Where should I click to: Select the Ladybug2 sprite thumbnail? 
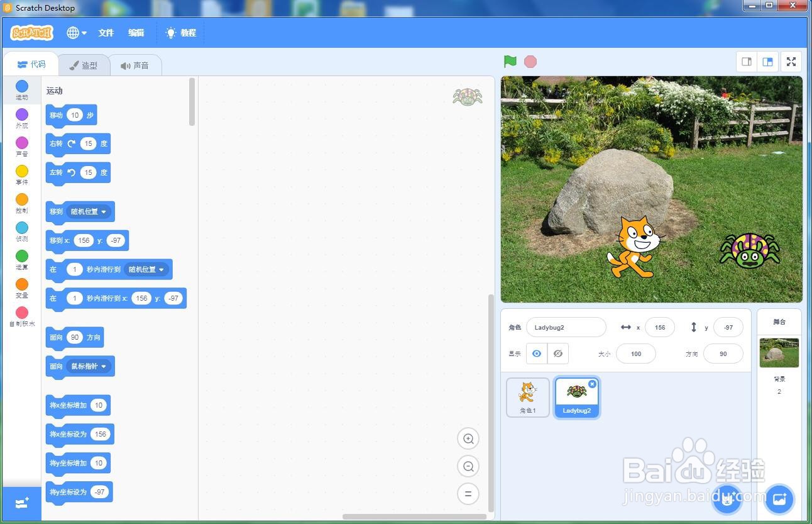(577, 398)
